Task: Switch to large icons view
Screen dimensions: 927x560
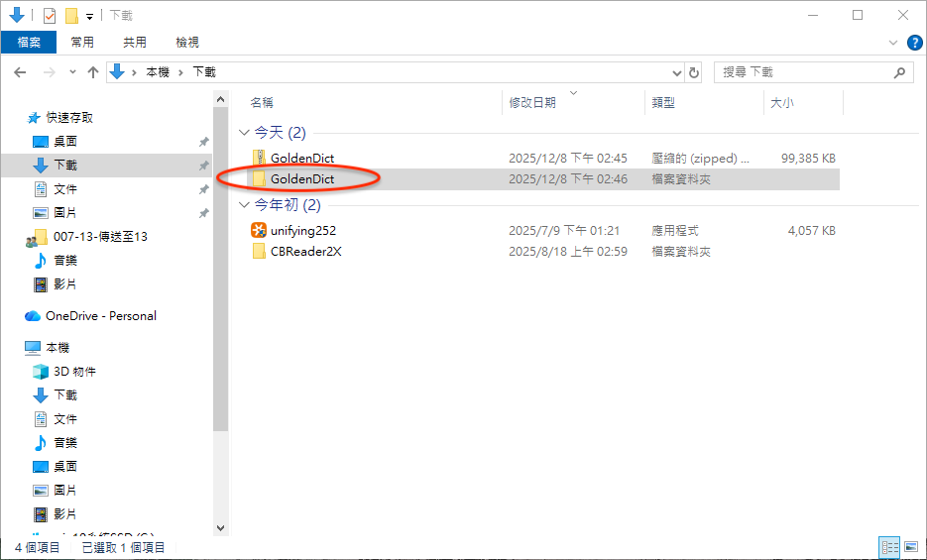Action: [x=910, y=547]
